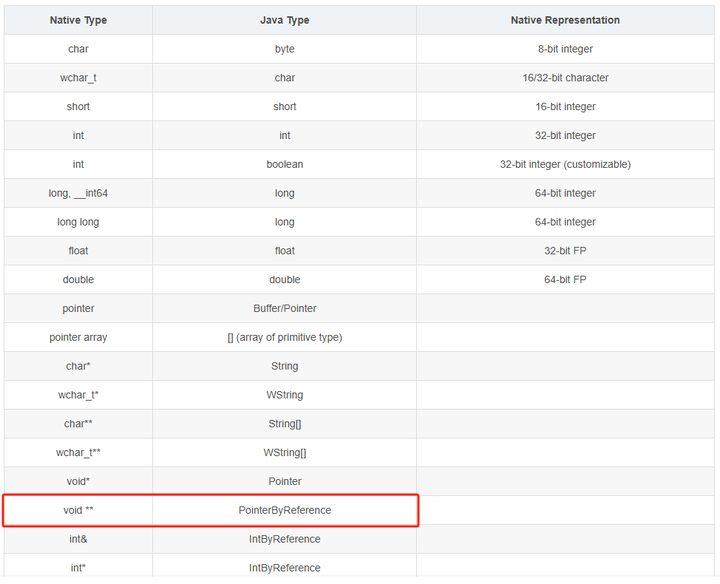Select the 'String' Java type cell
Screen dimensions: 720x584
tap(284, 366)
